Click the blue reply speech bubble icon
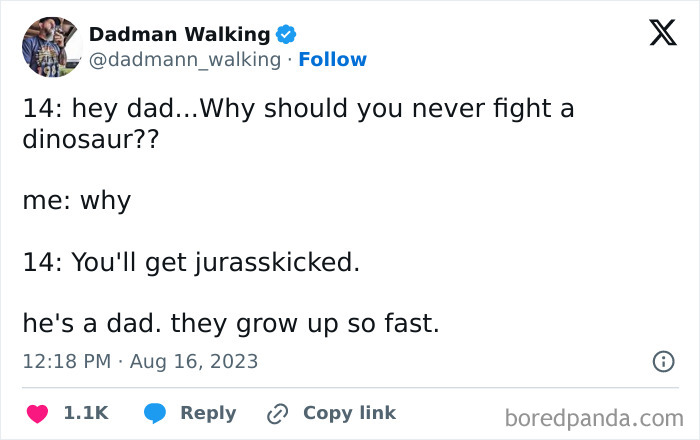Image resolution: width=700 pixels, height=440 pixels. pos(155,413)
